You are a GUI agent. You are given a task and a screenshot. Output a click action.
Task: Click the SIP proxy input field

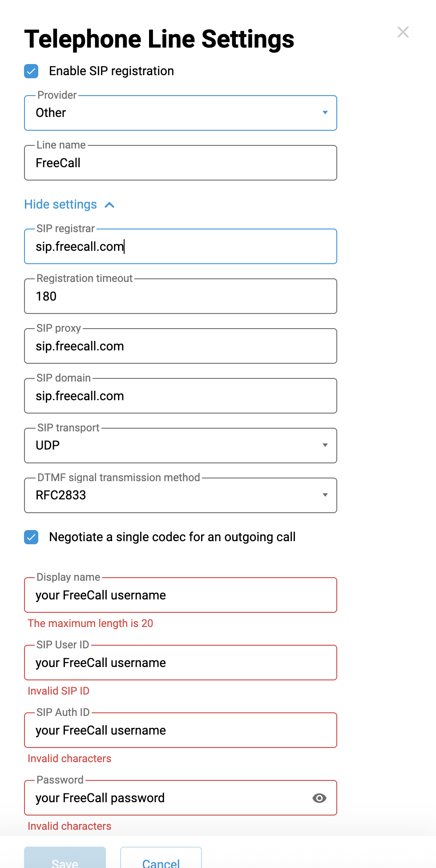click(x=181, y=346)
